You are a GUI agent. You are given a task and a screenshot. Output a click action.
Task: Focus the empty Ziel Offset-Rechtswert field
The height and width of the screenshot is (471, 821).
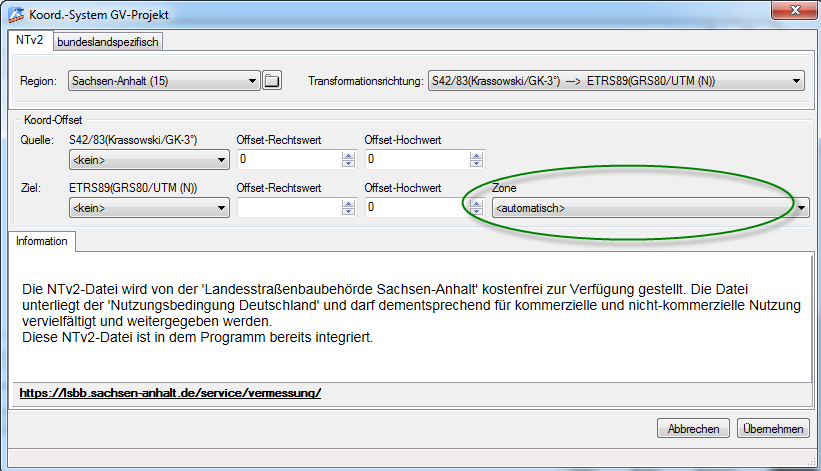point(288,208)
